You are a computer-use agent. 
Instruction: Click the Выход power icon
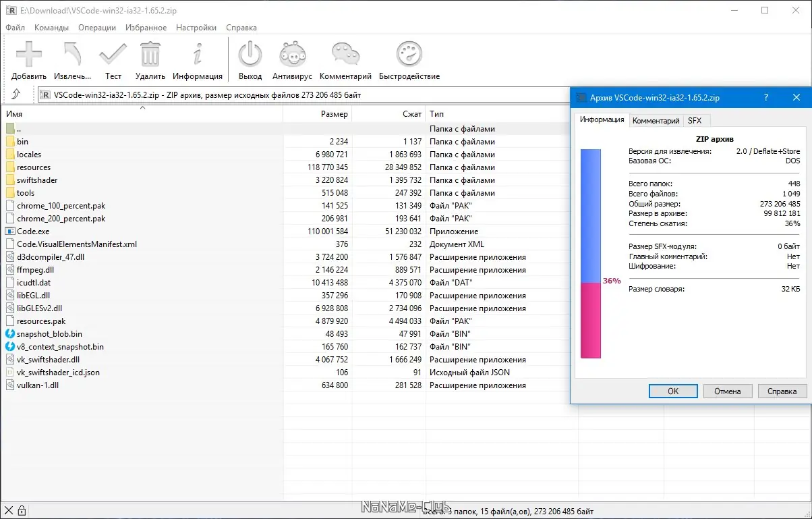250,54
